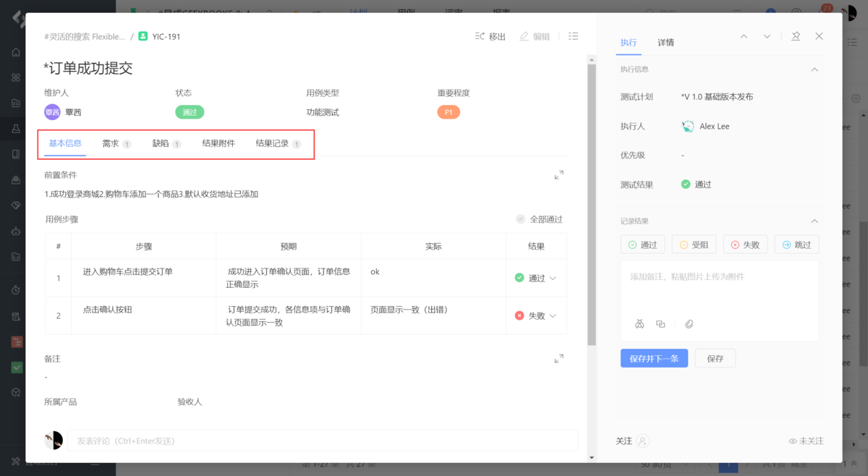Open the page size 50 条/页 dropdown

(663, 465)
